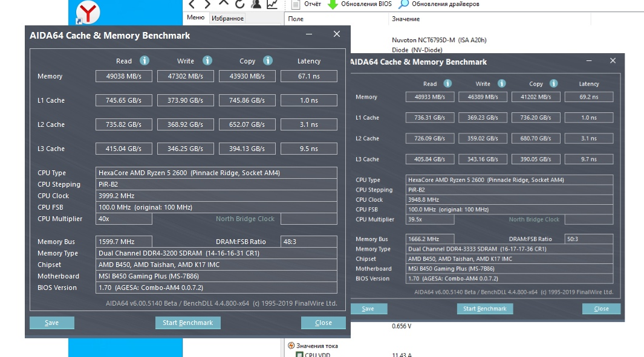The width and height of the screenshot is (644, 357).
Task: Click Copy info icon in DDR4-3333 benchmark window
Action: pos(554,83)
